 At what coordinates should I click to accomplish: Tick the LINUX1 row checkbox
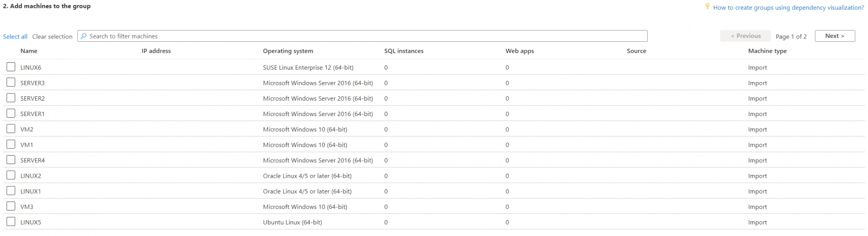11,191
